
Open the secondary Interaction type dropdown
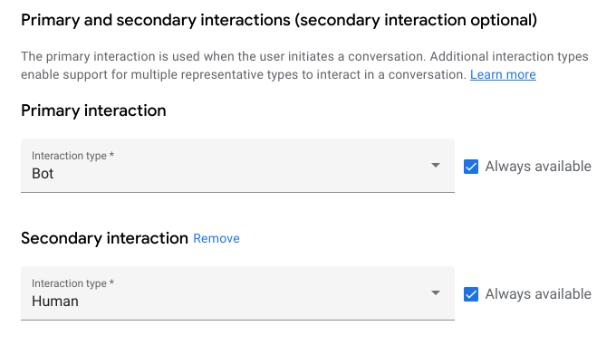pyautogui.click(x=237, y=293)
